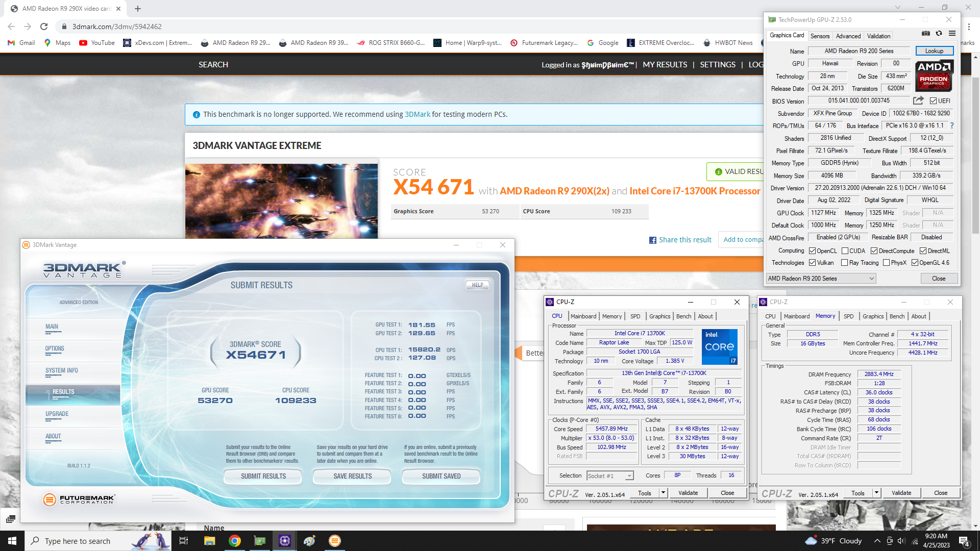This screenshot has width=980, height=551.
Task: Reload the browser page
Action: pos(44,27)
